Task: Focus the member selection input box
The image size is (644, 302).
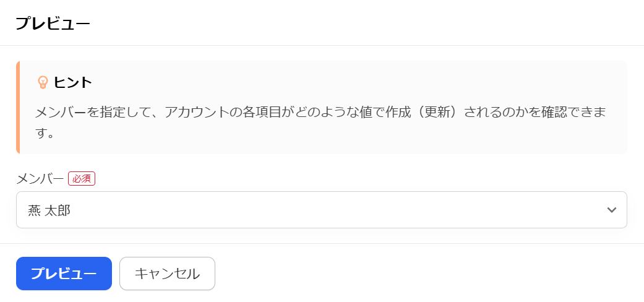Action: point(322,210)
